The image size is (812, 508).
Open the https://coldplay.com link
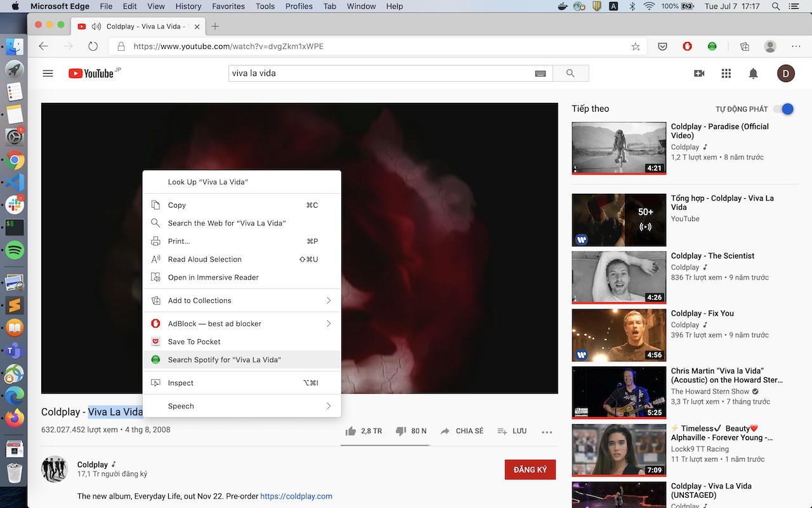point(296,496)
